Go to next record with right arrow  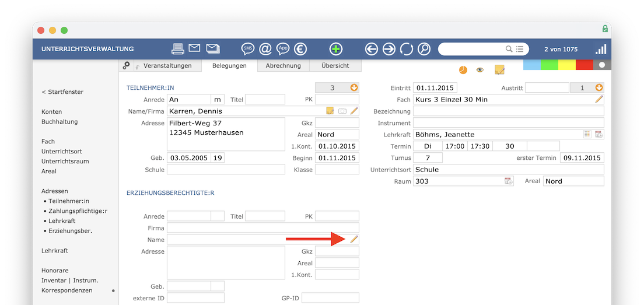pos(389,49)
